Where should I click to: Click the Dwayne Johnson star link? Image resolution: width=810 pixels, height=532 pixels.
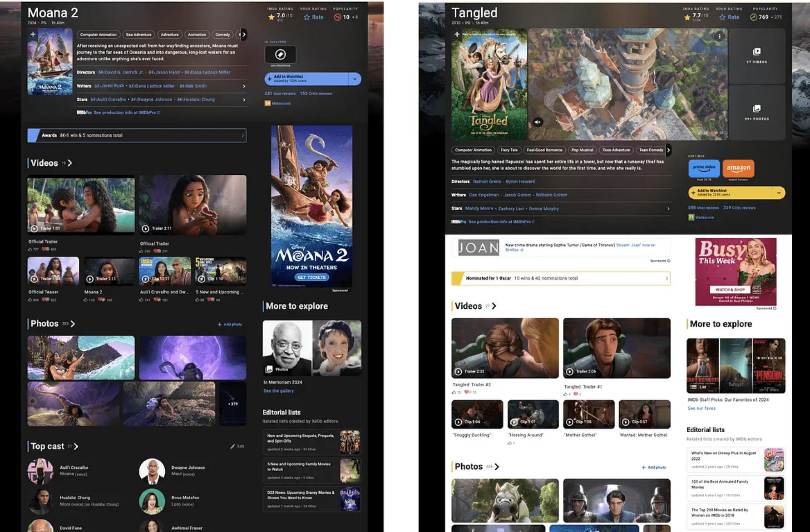point(156,99)
